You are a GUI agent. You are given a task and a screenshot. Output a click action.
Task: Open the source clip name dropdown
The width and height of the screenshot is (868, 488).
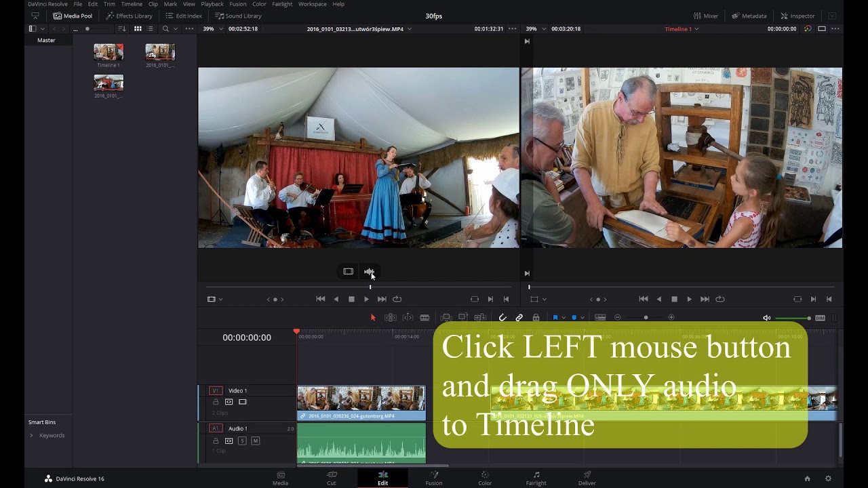[410, 29]
